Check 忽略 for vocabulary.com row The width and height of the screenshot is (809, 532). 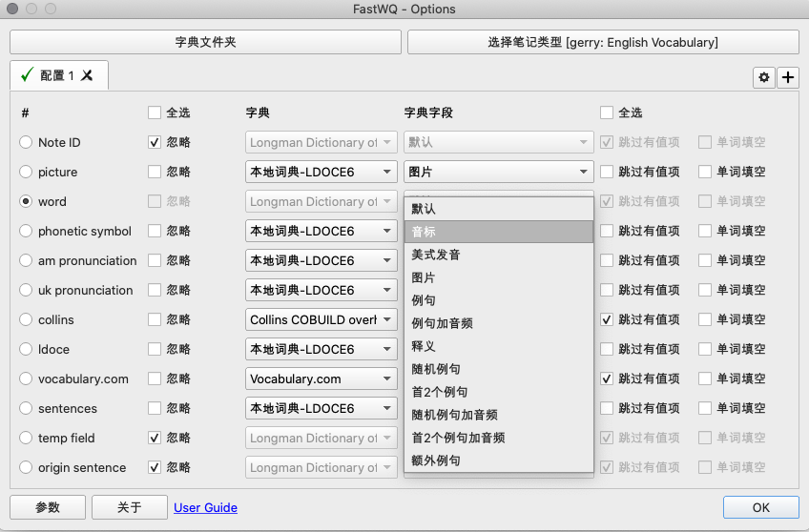pyautogui.click(x=155, y=379)
